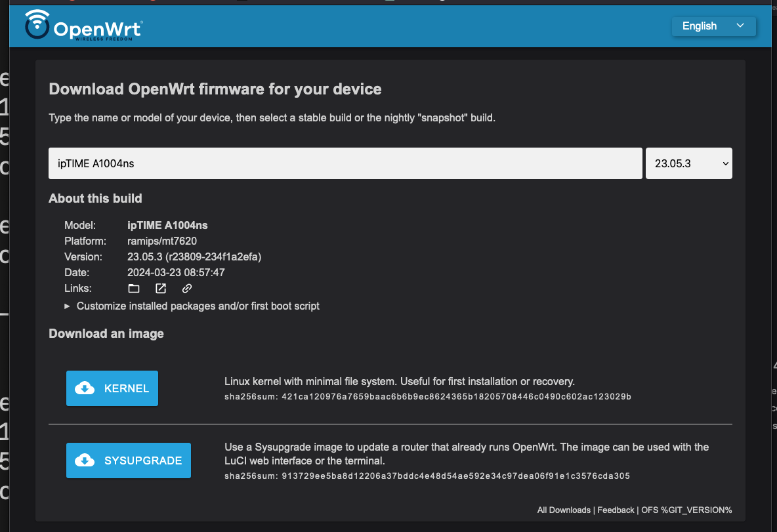777x532 pixels.
Task: Download the SYSUPGRADE image
Action: [x=129, y=460]
